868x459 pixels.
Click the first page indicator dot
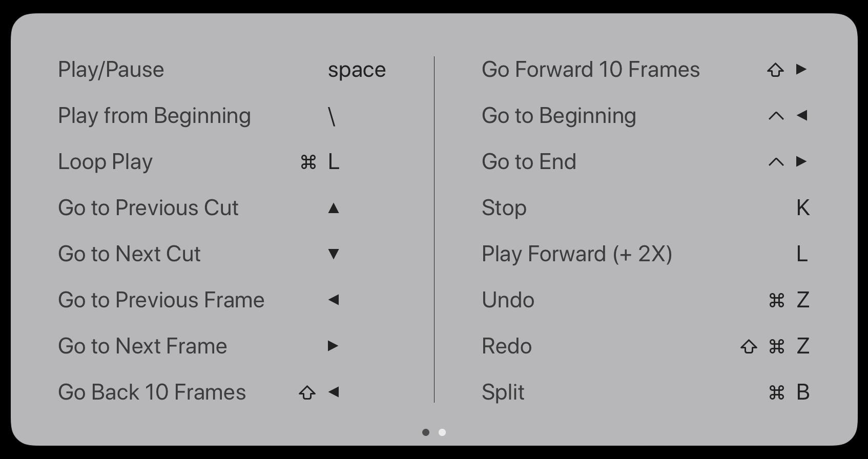(x=426, y=432)
